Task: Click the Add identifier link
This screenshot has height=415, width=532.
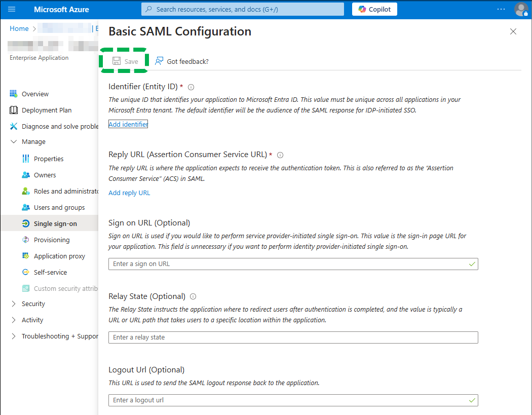Action: point(128,124)
